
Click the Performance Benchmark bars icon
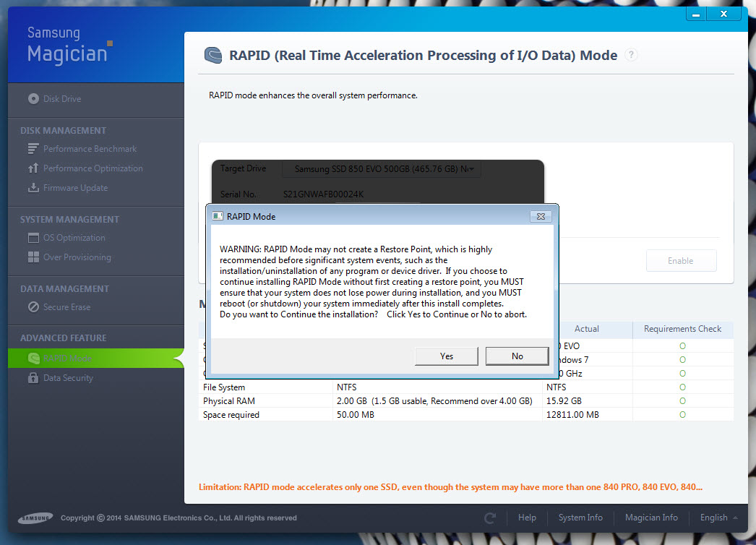click(x=33, y=149)
